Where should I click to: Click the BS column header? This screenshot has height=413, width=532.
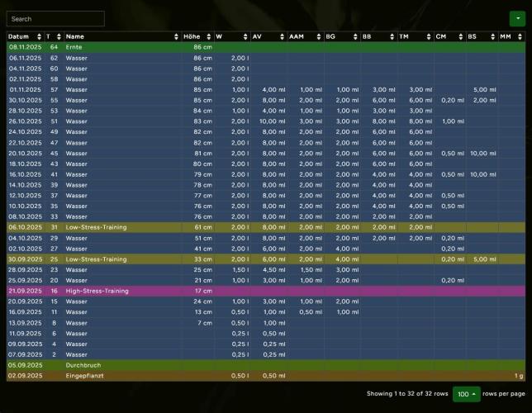tap(473, 37)
